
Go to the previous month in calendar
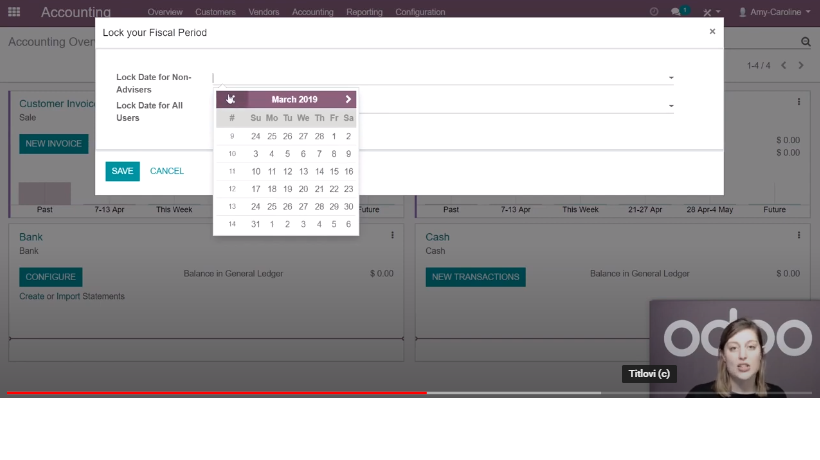231,99
